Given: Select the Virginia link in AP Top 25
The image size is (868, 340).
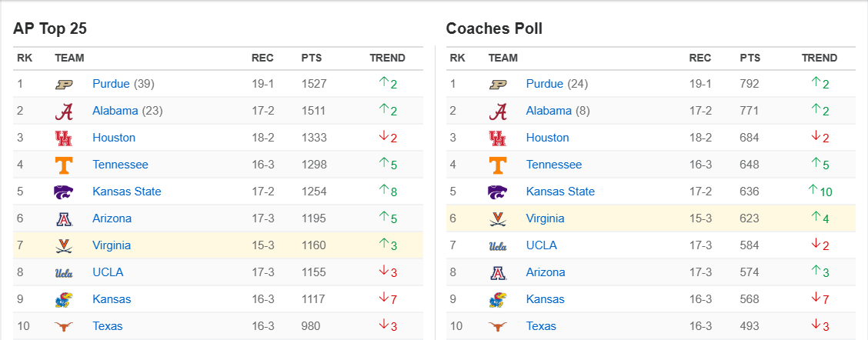Looking at the screenshot, I should pyautogui.click(x=112, y=245).
